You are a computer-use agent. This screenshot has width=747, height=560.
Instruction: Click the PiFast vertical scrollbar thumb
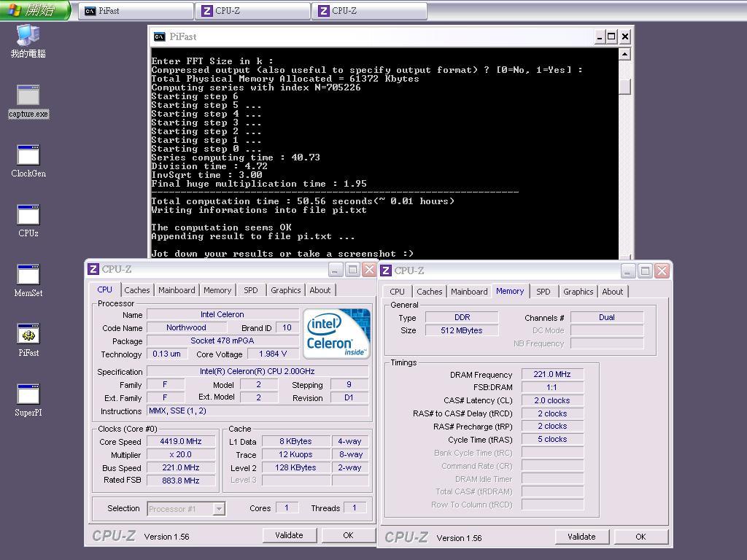624,87
